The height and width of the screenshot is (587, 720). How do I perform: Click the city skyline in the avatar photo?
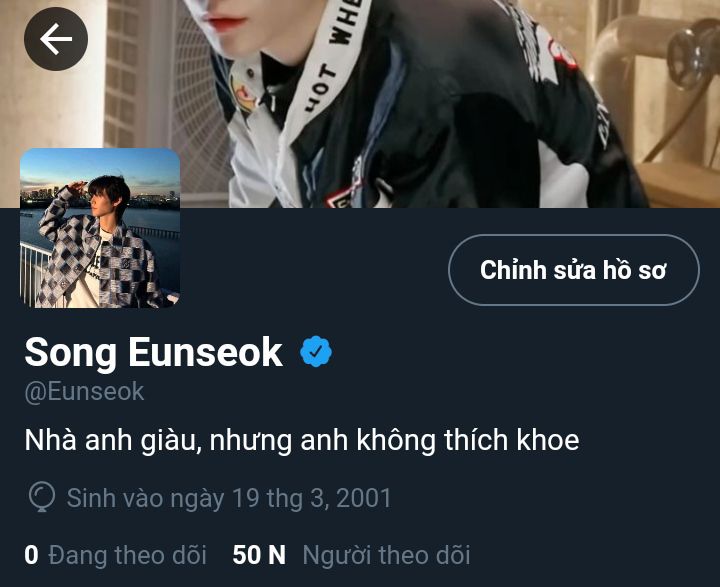pos(44,194)
